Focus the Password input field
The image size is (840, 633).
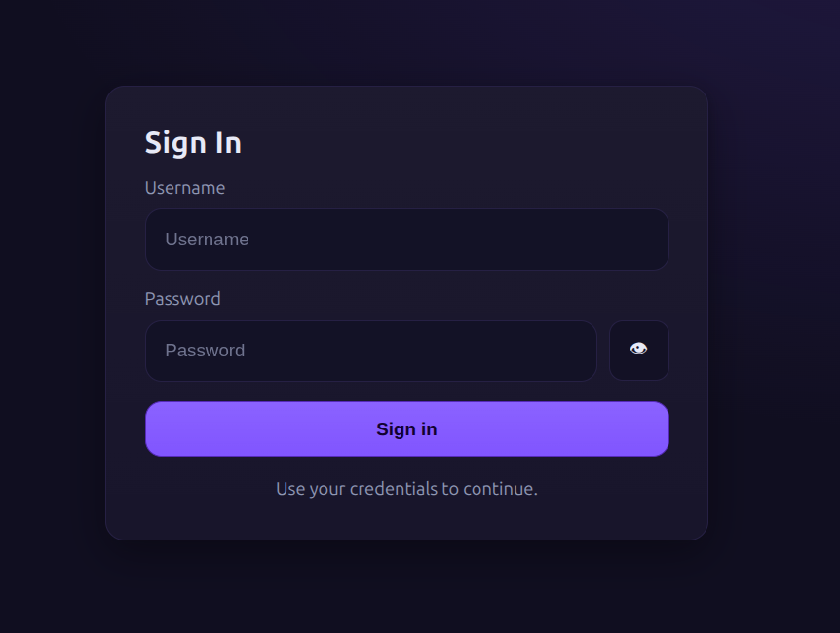(370, 351)
